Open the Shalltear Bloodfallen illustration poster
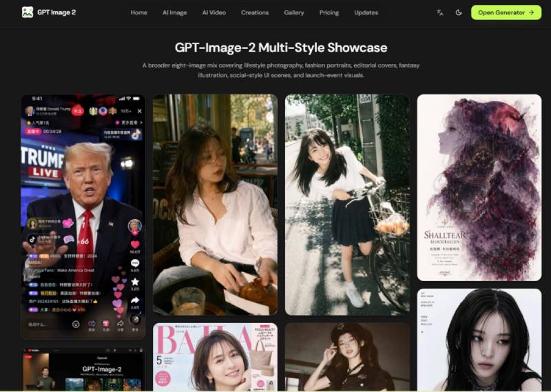The width and height of the screenshot is (551, 392). click(x=479, y=187)
